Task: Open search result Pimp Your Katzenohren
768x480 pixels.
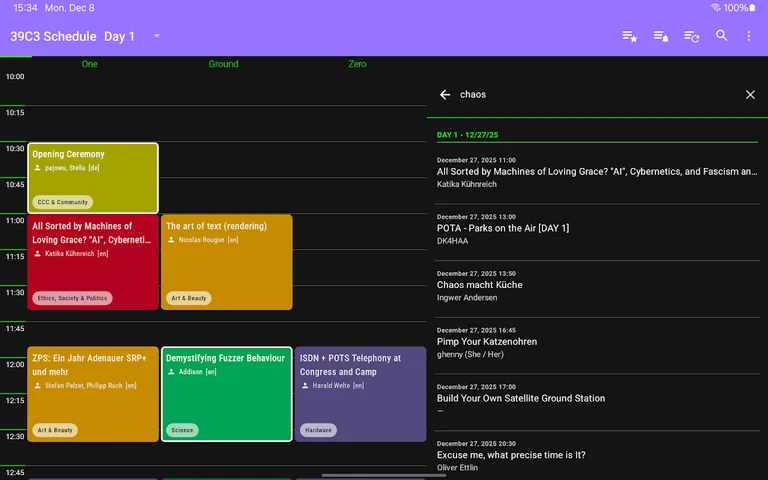Action: click(x=597, y=342)
